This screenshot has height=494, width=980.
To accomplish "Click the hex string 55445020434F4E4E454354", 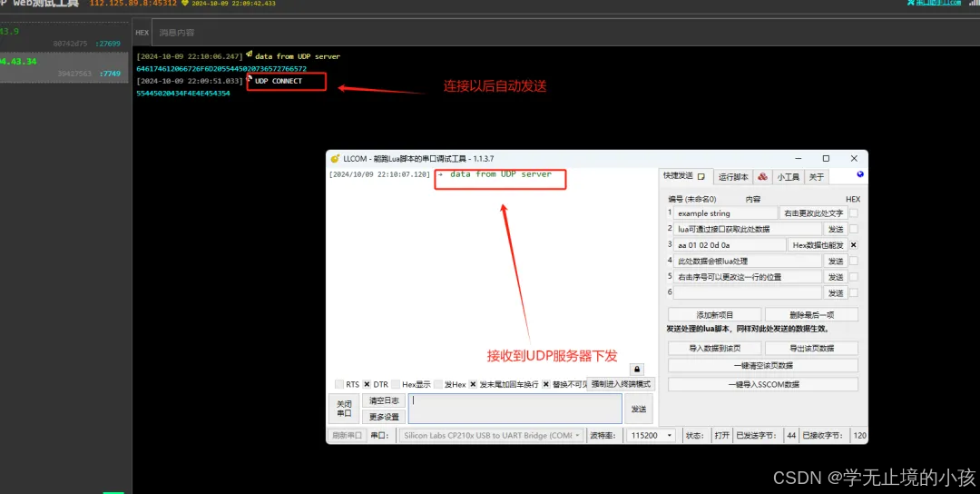I will click(x=183, y=94).
